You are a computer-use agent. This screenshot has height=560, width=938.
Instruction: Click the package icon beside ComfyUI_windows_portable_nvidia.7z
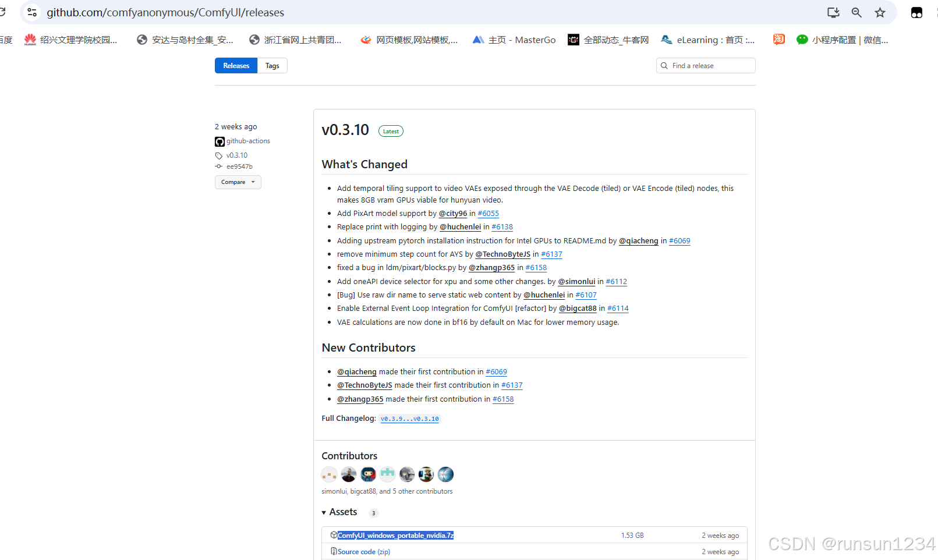coord(334,535)
